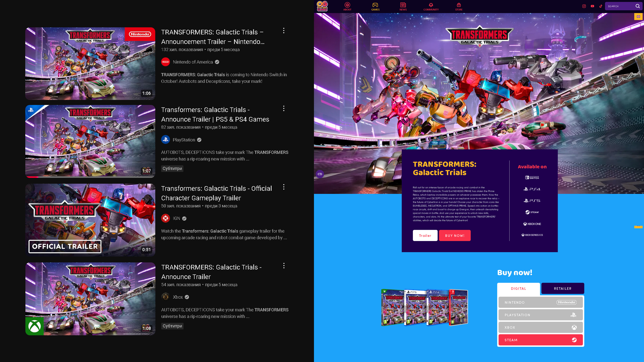
Task: Click the white Trailer button
Action: click(x=425, y=236)
